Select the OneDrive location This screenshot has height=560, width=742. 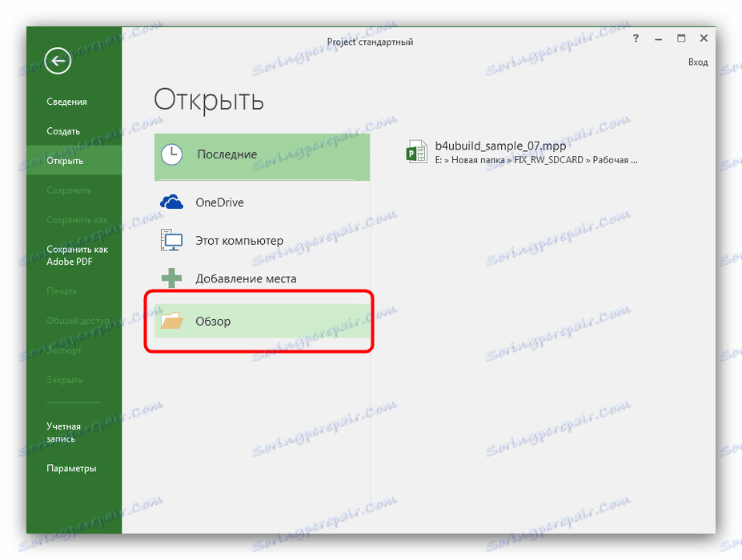(x=263, y=202)
